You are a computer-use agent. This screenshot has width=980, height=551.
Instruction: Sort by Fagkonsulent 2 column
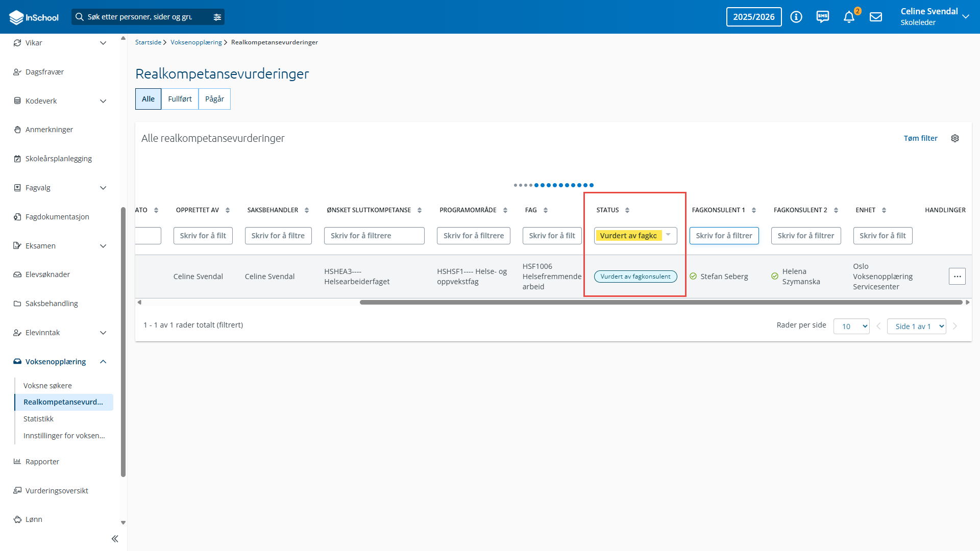click(x=836, y=210)
